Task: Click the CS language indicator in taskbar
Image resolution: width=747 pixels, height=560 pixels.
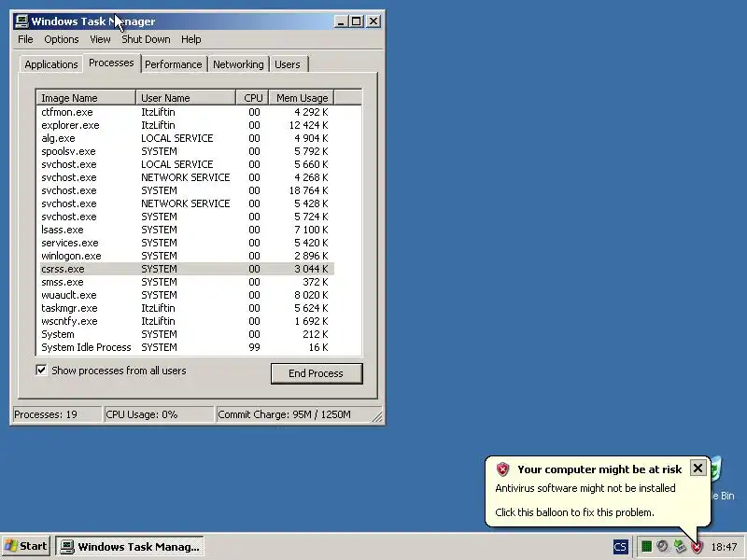Action: pyautogui.click(x=620, y=547)
